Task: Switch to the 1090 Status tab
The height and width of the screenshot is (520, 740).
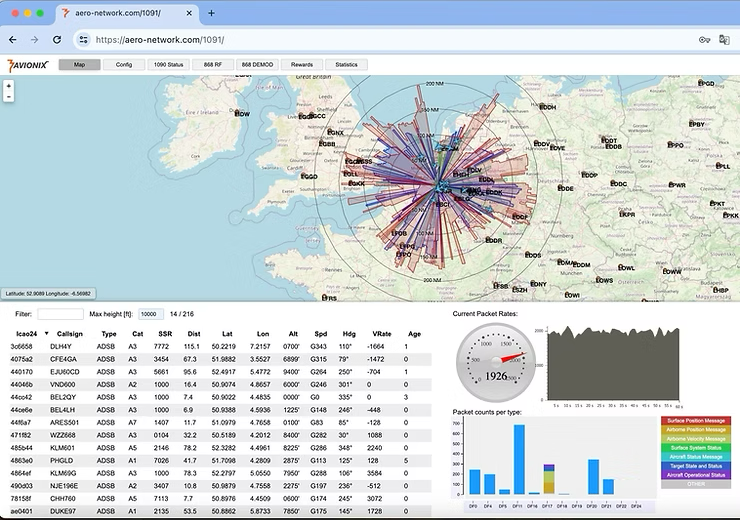Action: (x=167, y=65)
